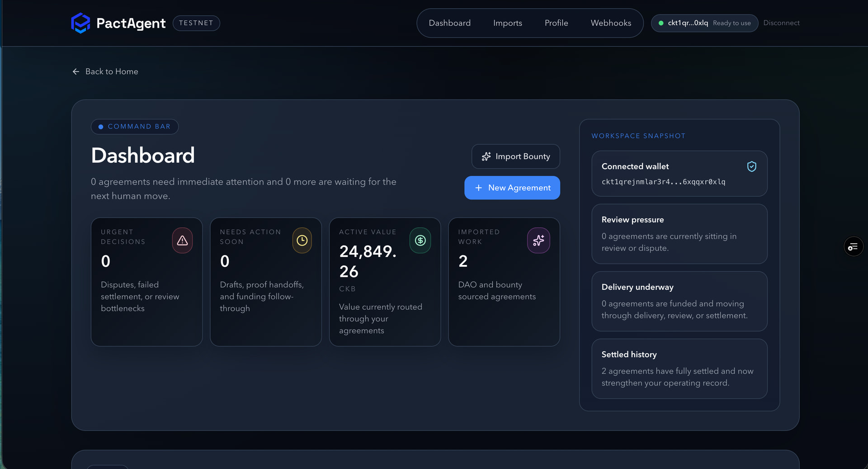Click the IMPORTED WORK card label
Screen dimensions: 868x469
pyautogui.click(x=479, y=237)
